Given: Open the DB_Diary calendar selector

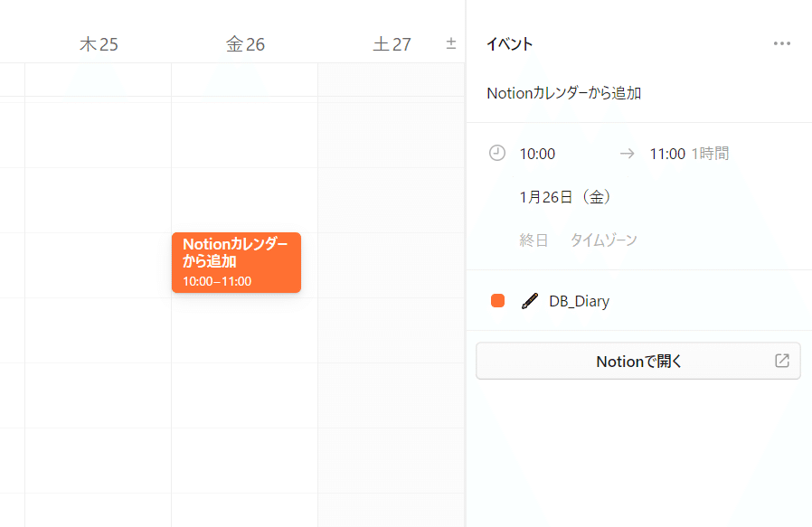Looking at the screenshot, I should (579, 301).
